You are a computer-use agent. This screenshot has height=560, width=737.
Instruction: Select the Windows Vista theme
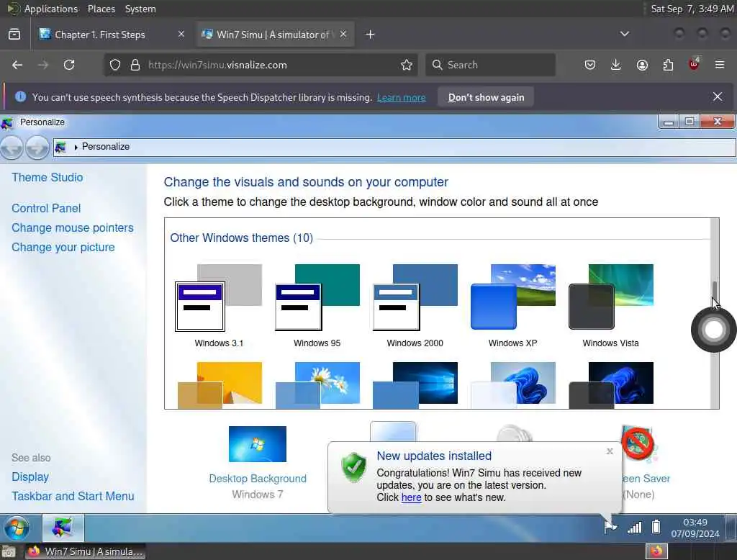point(610,306)
